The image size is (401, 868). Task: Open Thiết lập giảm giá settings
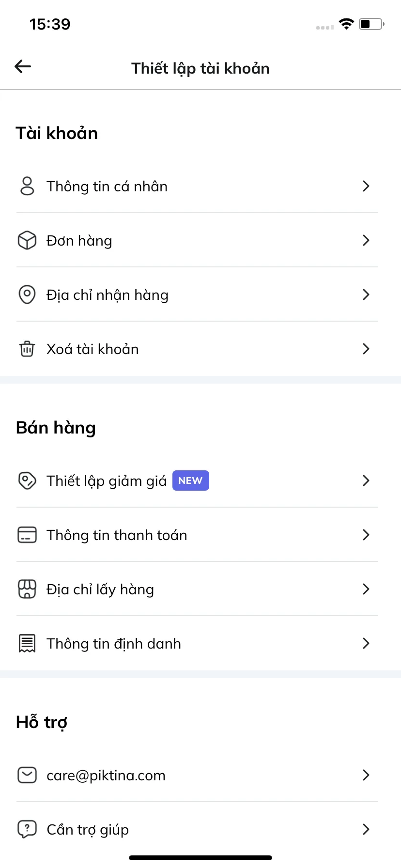197,480
